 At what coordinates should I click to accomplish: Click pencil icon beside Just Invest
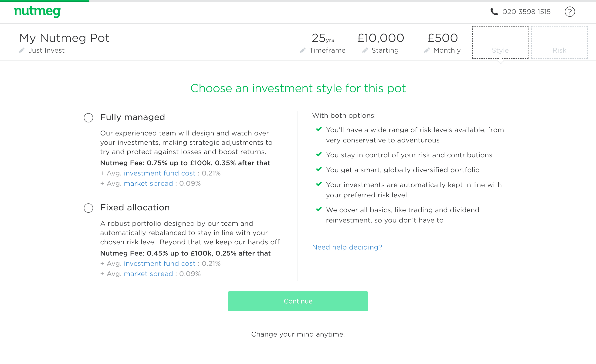pos(22,50)
